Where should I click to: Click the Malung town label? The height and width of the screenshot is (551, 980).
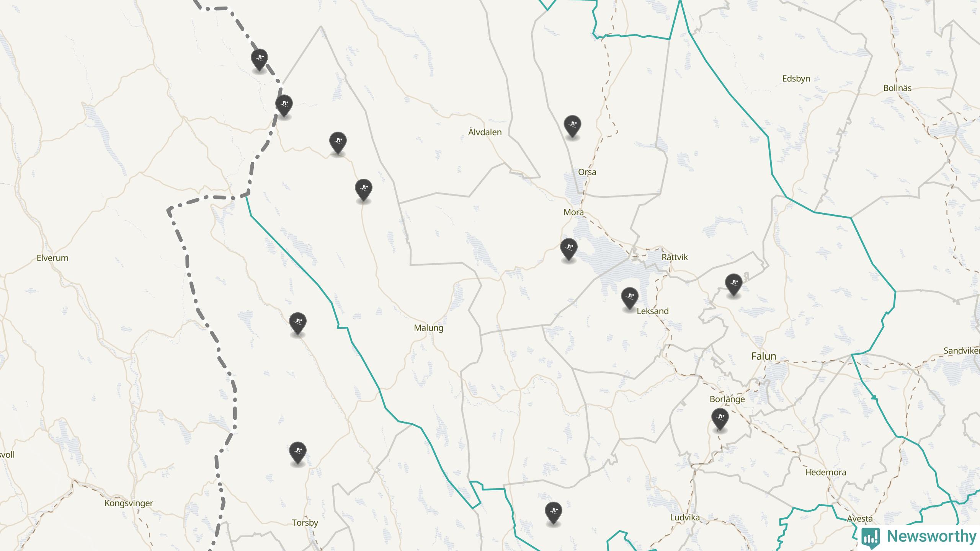(428, 328)
